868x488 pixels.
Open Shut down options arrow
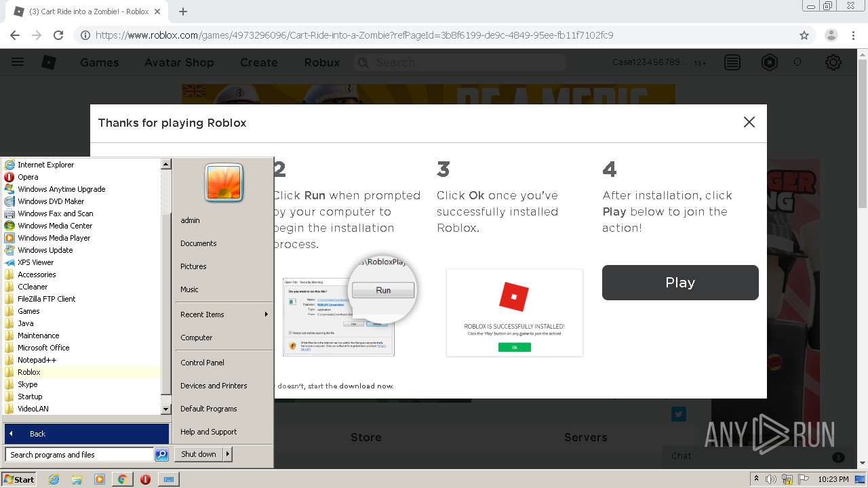[x=228, y=454]
